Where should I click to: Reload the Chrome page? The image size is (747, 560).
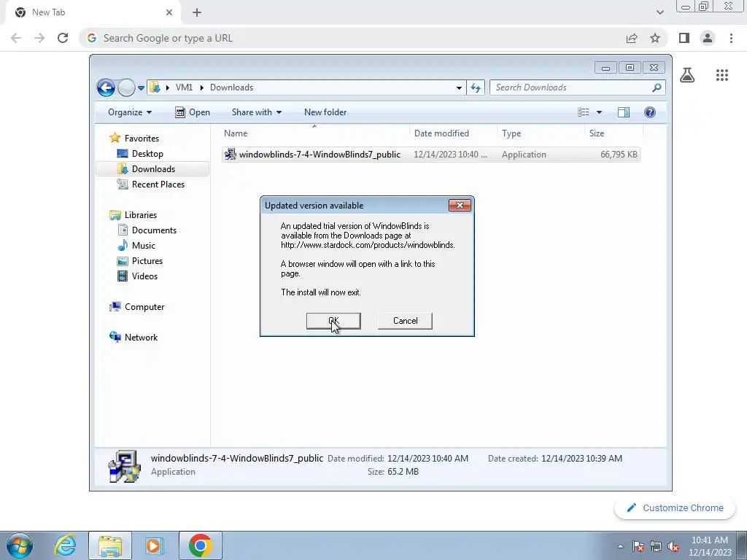[x=63, y=38]
